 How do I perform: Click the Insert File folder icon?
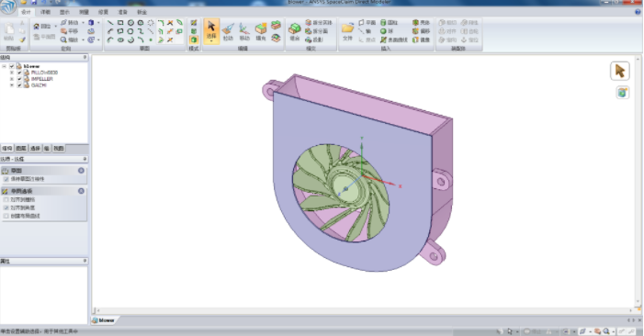(347, 31)
